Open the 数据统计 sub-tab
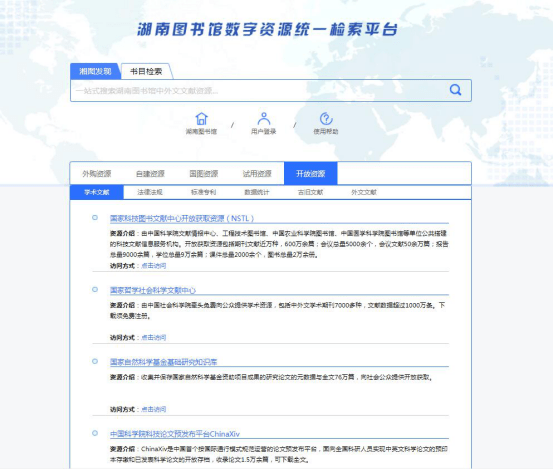Screen dimensions: 554x469 pos(257,192)
